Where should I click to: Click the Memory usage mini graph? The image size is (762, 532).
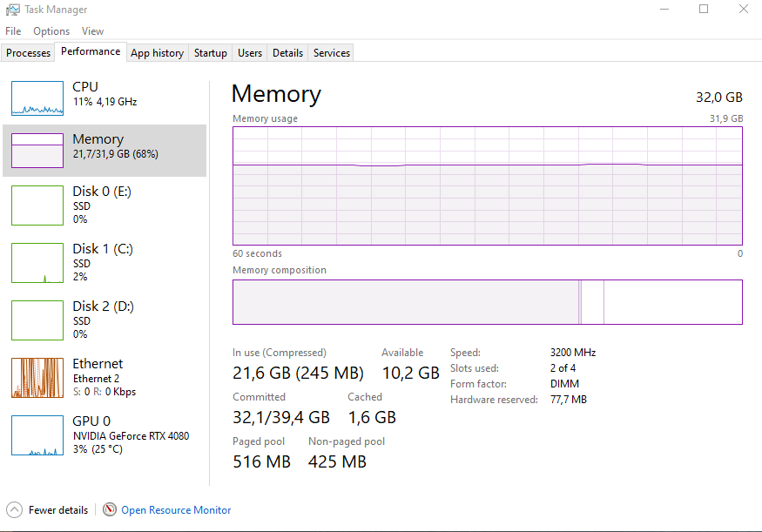(x=37, y=151)
